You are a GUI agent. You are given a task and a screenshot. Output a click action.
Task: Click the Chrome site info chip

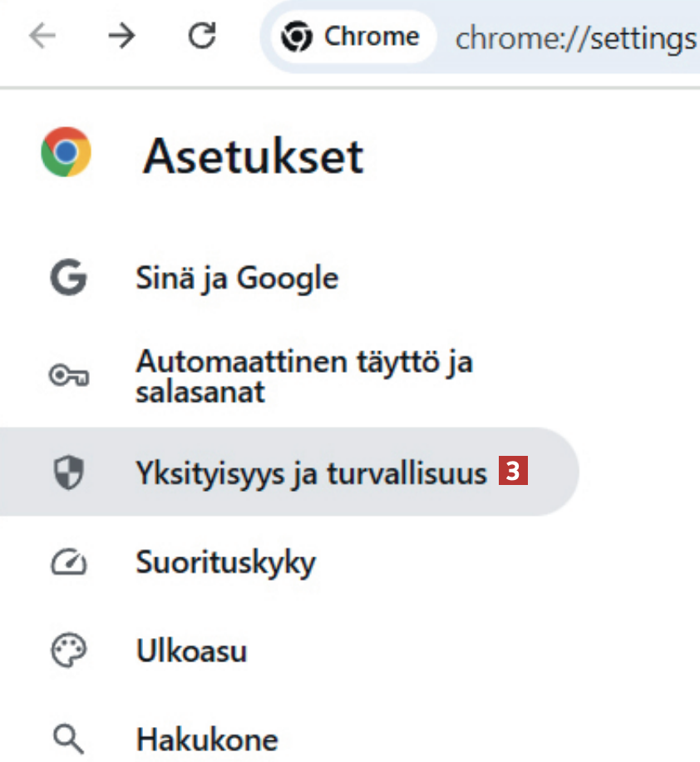coord(350,37)
